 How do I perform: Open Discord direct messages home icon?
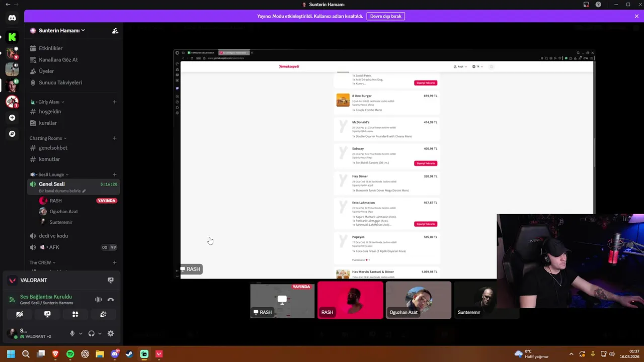point(12,18)
